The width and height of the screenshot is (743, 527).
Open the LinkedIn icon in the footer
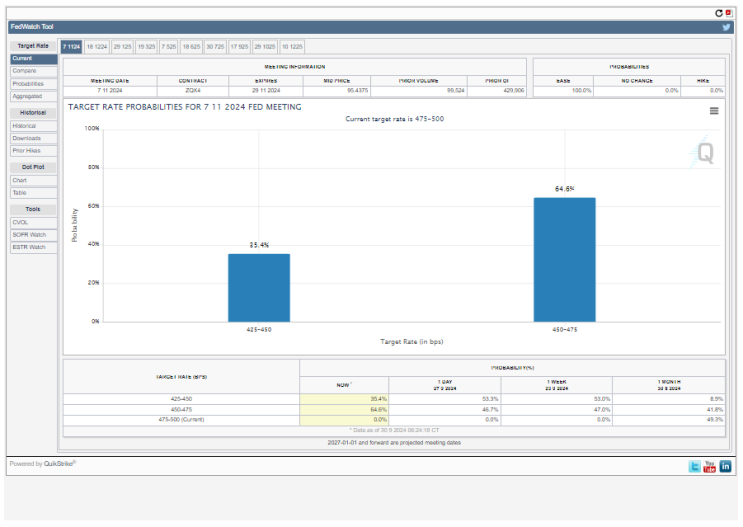point(725,466)
